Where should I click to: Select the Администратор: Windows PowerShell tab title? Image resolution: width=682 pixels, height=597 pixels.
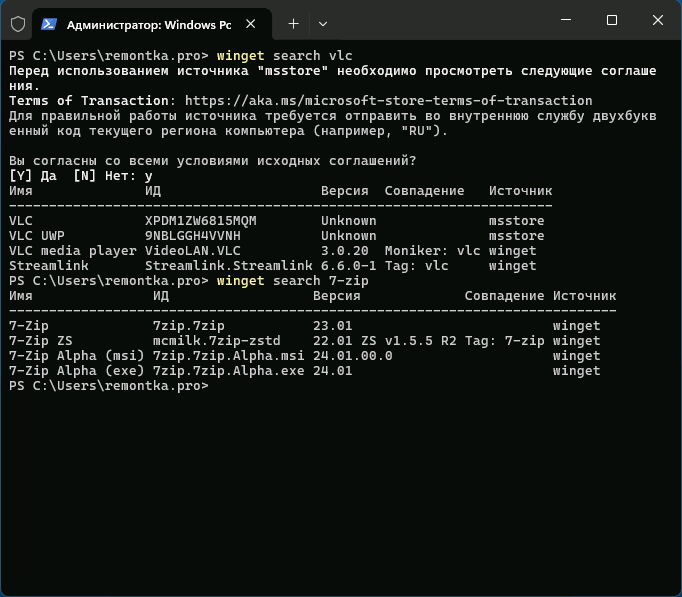click(139, 22)
